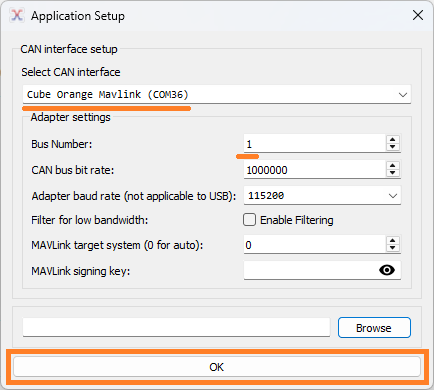The height and width of the screenshot is (390, 434).
Task: Reveal the MAVLink signing key with eye icon
Action: tap(387, 270)
